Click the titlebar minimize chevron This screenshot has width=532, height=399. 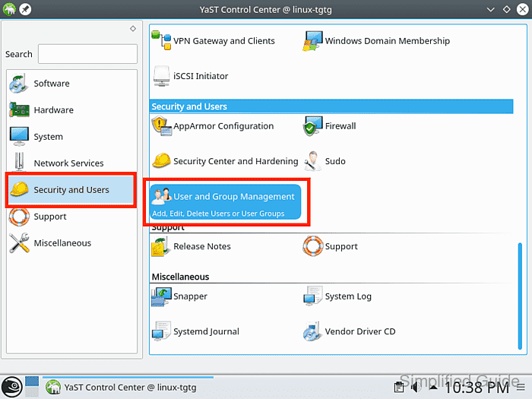point(491,9)
